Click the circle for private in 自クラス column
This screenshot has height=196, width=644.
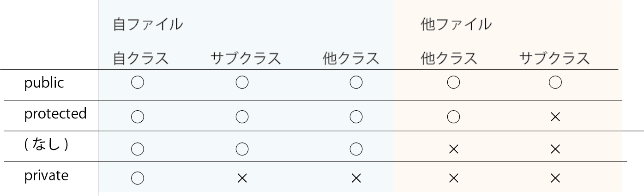[x=138, y=178]
